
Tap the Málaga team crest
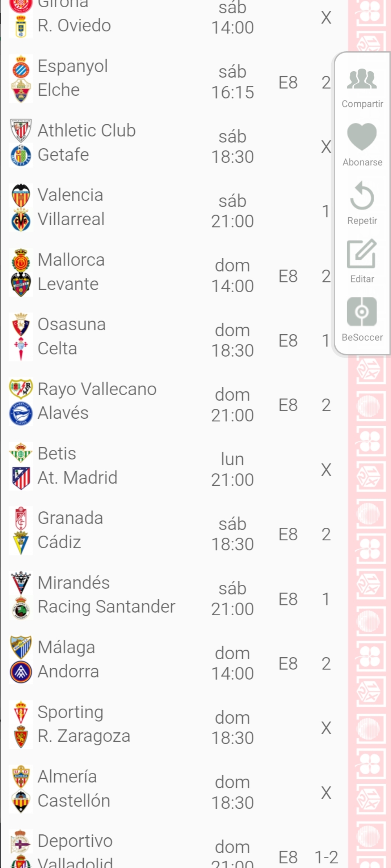pos(21,647)
